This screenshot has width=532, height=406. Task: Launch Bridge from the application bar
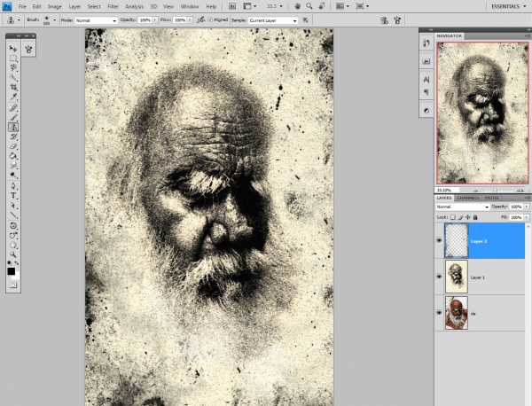[232, 6]
